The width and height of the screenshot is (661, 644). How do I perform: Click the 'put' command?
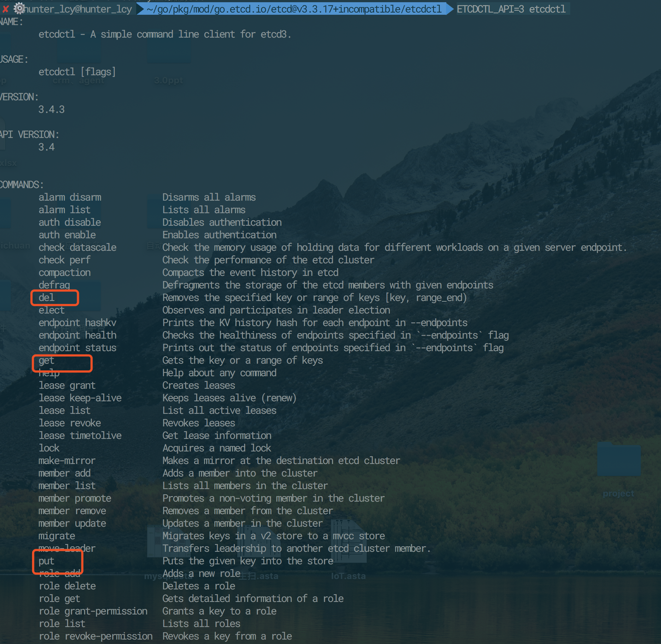tap(46, 561)
